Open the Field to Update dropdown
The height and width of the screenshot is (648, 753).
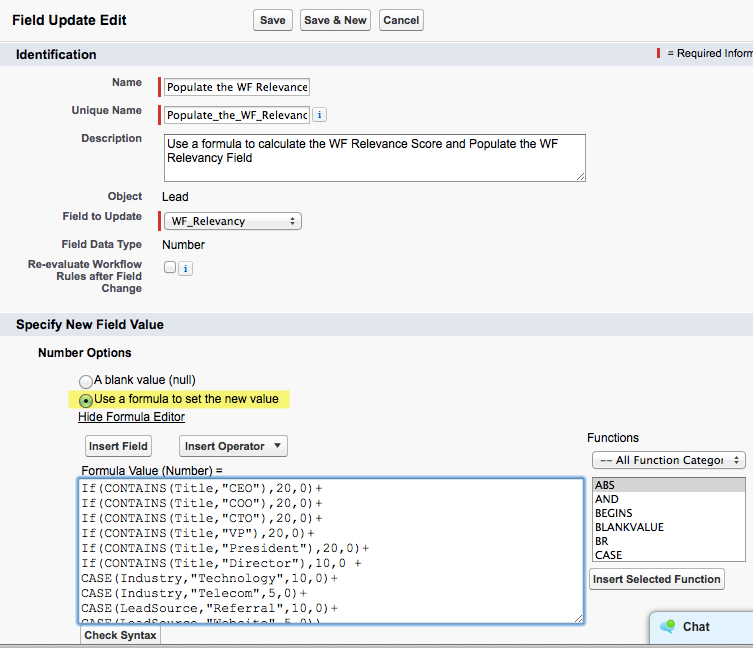coord(233,221)
